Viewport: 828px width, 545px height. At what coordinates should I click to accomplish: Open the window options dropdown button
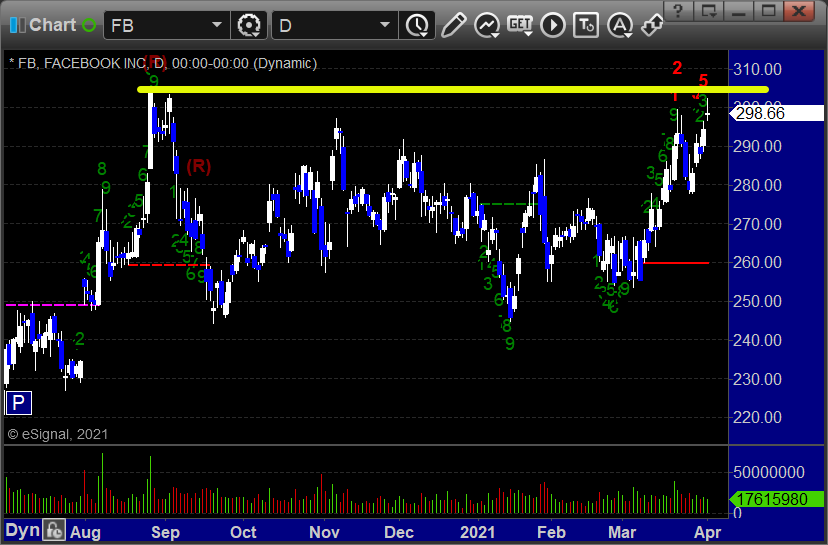click(709, 11)
